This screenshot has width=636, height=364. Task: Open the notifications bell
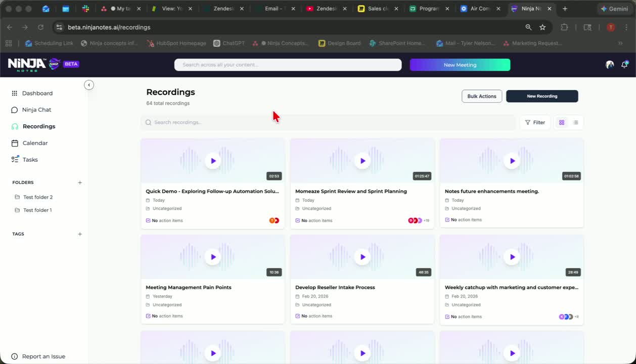pyautogui.click(x=625, y=65)
